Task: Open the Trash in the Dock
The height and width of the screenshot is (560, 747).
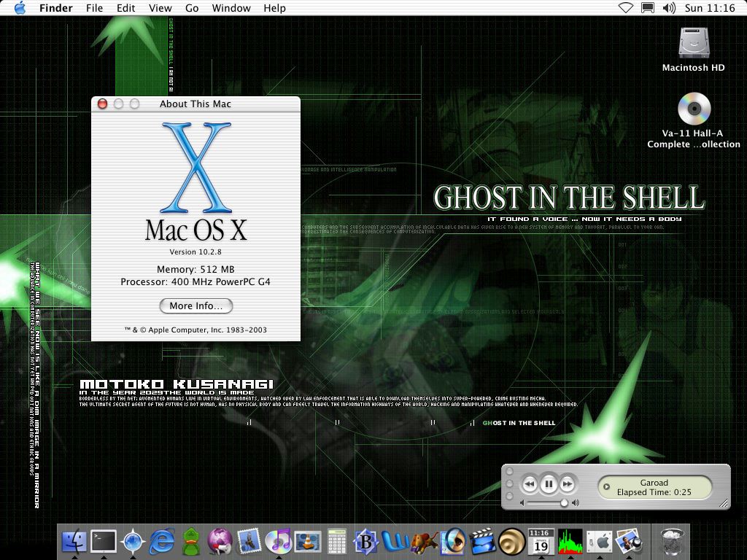Action: (672, 541)
